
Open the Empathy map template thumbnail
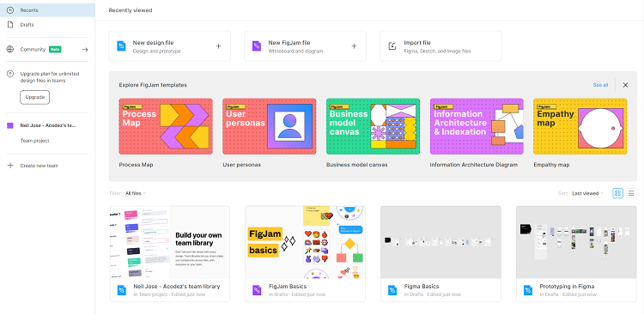[x=580, y=126]
